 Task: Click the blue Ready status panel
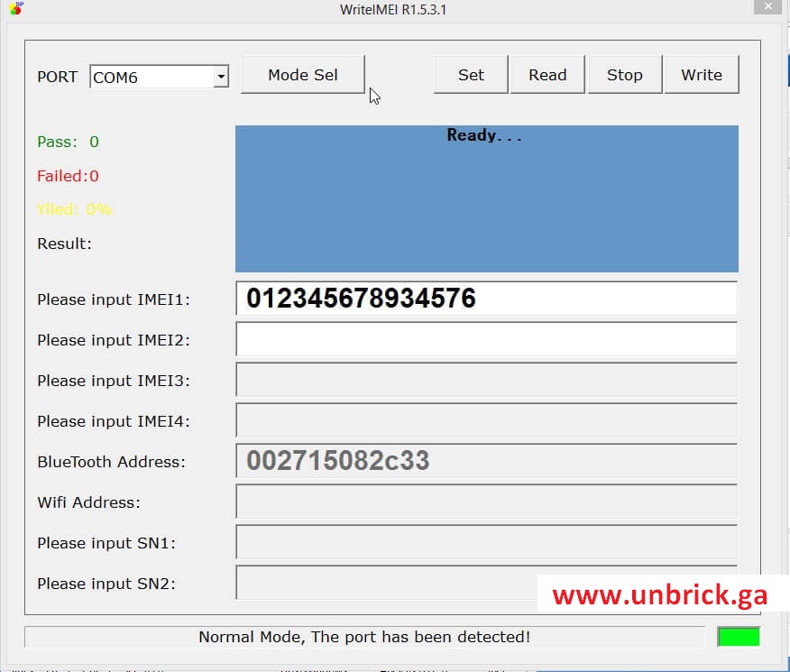click(487, 199)
